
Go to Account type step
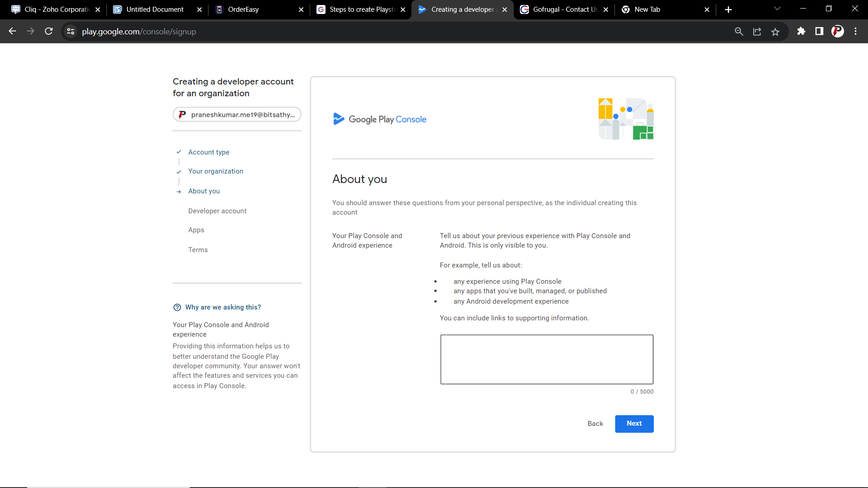(208, 152)
